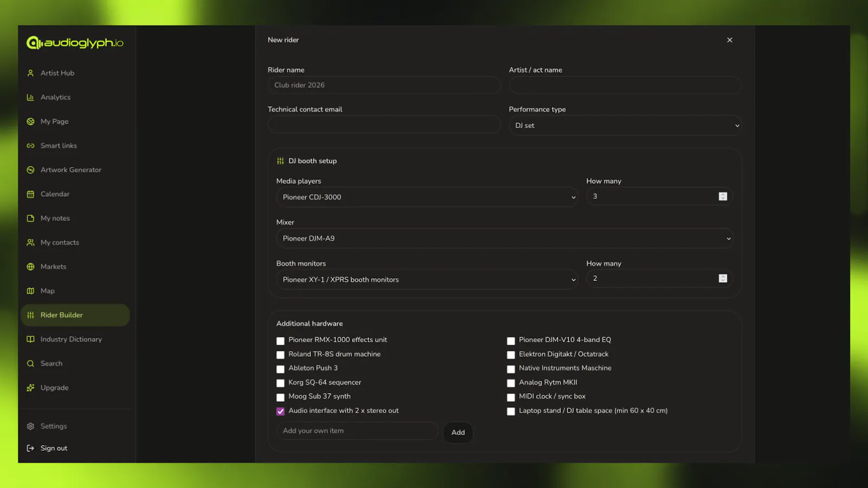Go to Analytics page
The height and width of the screenshot is (488, 868).
click(x=55, y=98)
